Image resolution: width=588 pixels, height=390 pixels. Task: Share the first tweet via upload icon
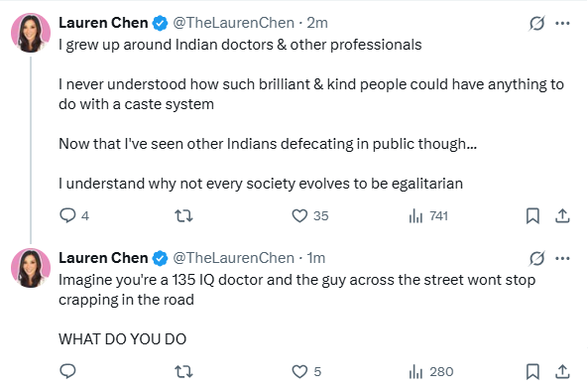point(562,215)
